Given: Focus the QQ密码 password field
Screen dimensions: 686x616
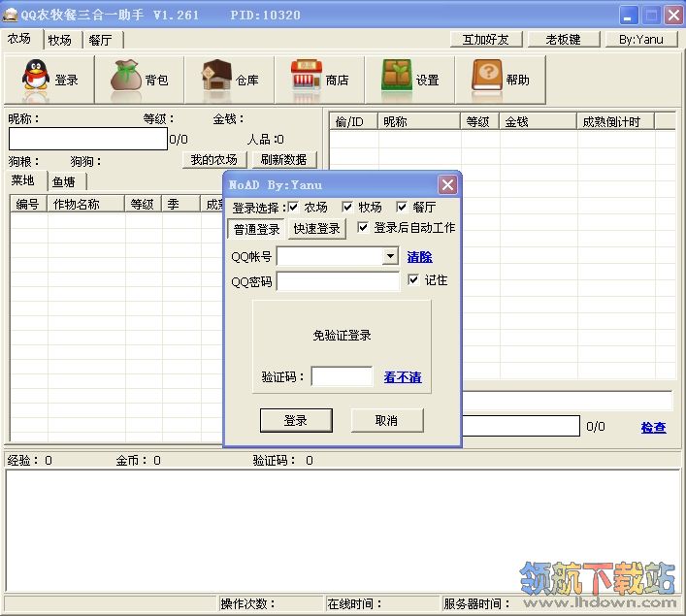Looking at the screenshot, I should click(x=339, y=281).
